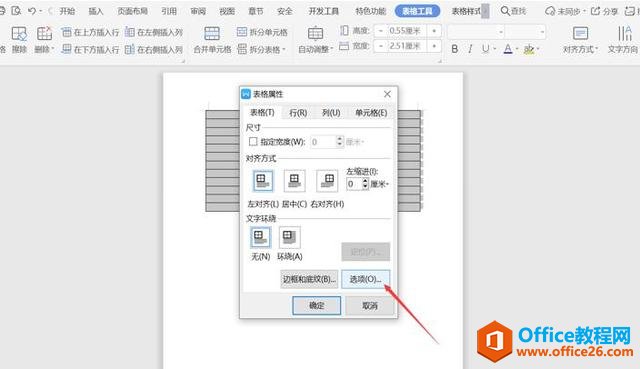Decrease column 宽度 with minus button
This screenshot has height=369, width=640.
(x=381, y=46)
